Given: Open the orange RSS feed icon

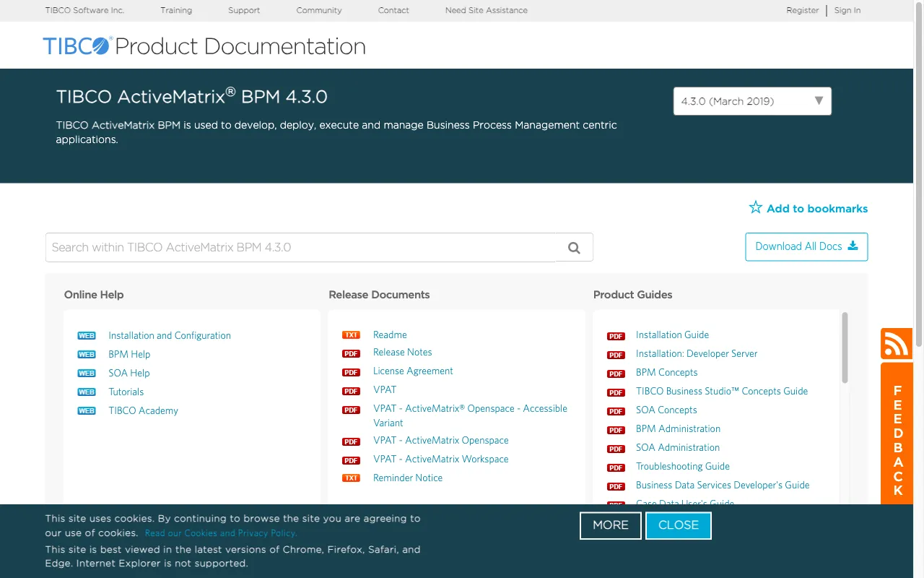Looking at the screenshot, I should click(897, 344).
